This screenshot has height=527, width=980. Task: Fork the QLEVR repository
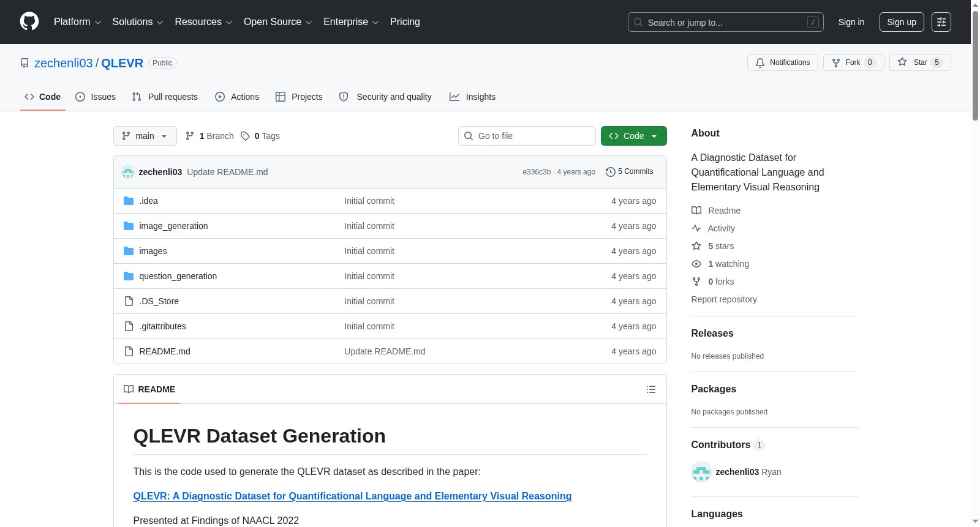pos(854,62)
